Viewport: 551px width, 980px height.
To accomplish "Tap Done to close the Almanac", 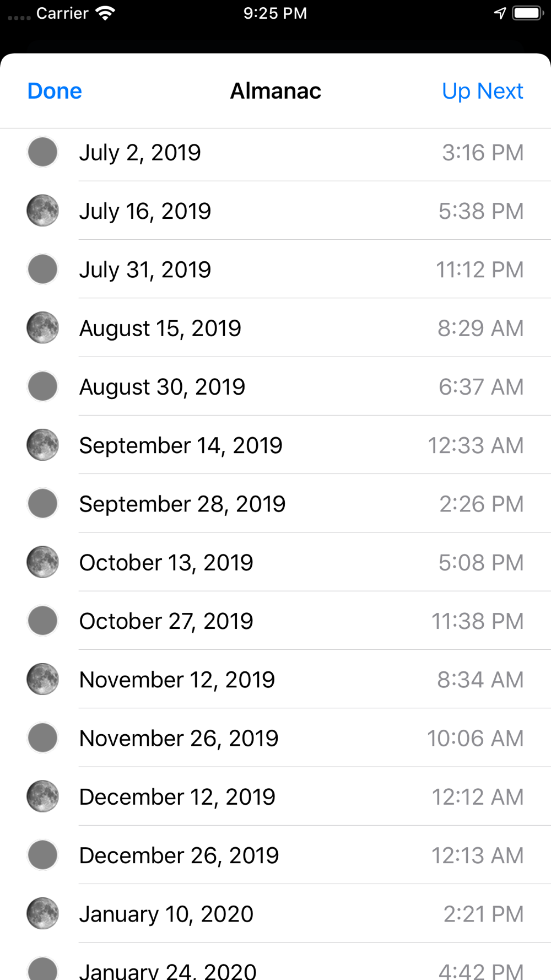I will pos(55,91).
